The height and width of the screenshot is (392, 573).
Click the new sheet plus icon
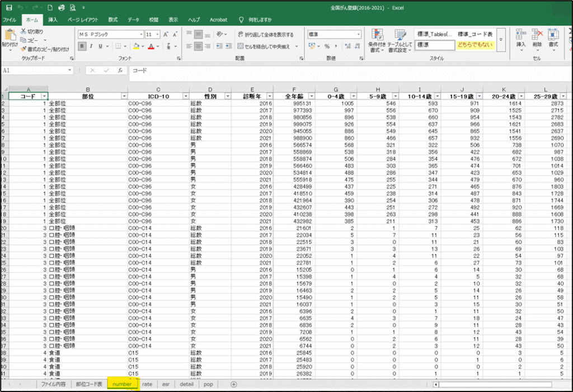[x=234, y=384]
